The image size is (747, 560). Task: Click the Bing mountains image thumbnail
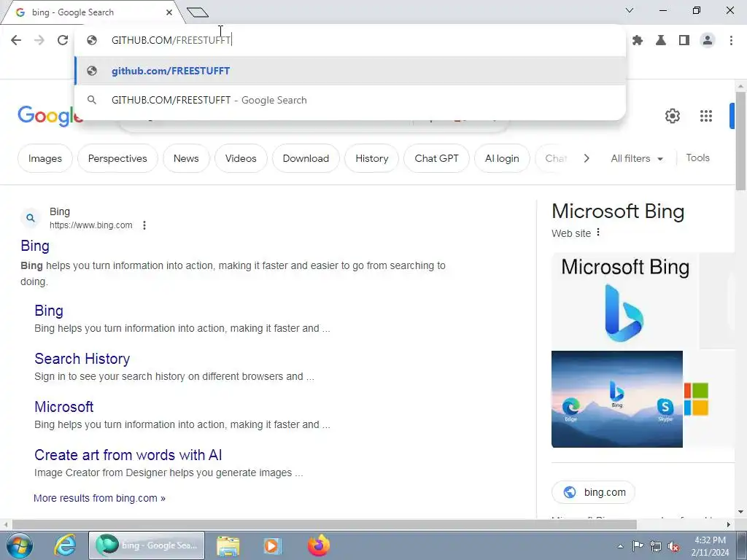click(617, 399)
